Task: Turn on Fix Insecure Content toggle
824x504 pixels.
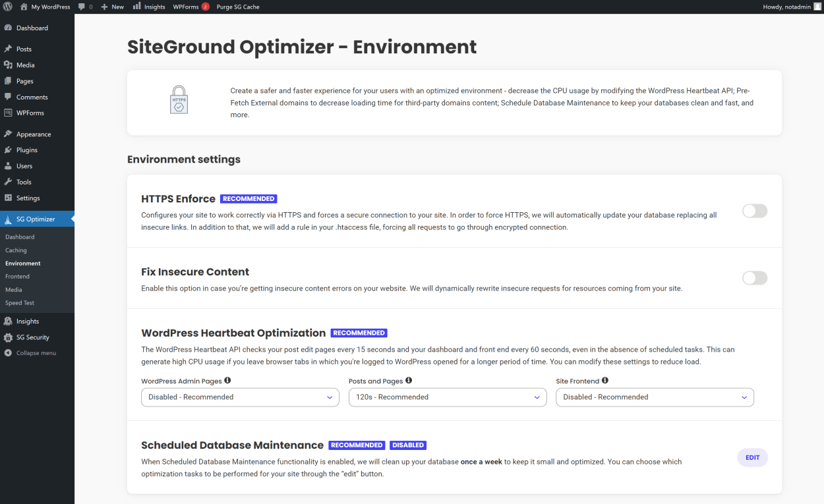Action: pyautogui.click(x=755, y=278)
